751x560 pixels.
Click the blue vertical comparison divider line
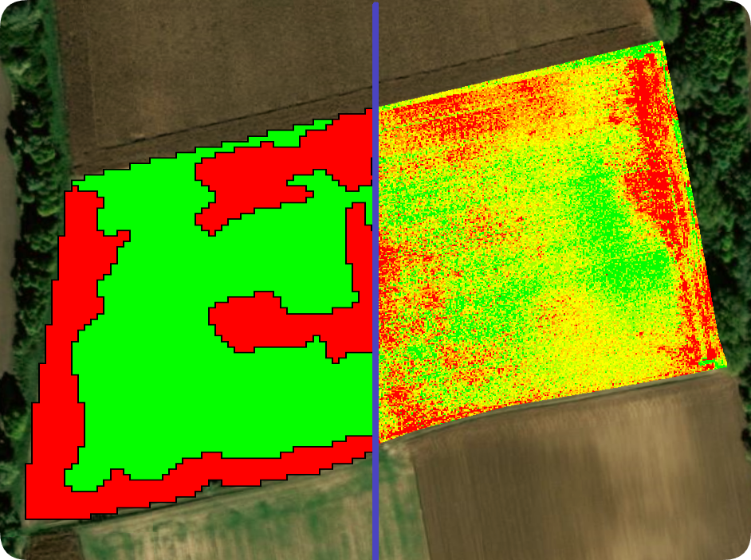click(x=375, y=280)
